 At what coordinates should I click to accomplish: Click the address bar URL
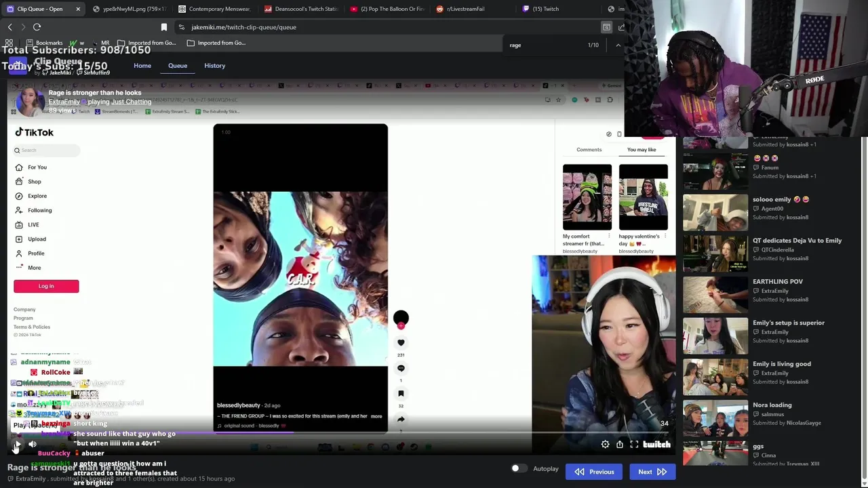tap(243, 27)
